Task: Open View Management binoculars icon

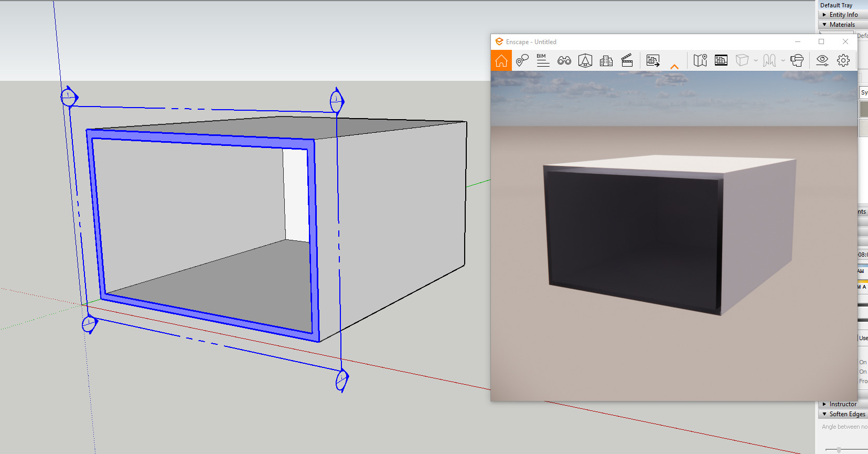Action: [564, 61]
